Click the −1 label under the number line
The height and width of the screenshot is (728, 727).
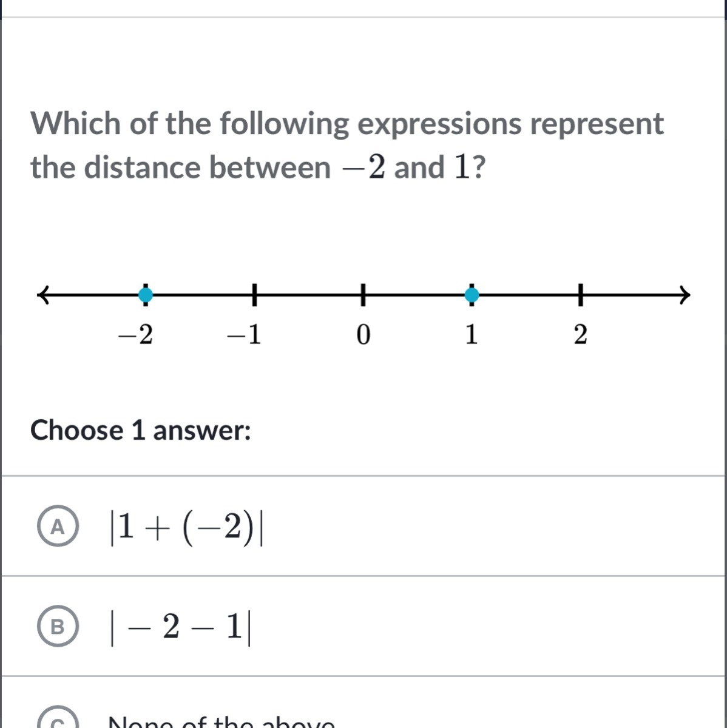click(244, 335)
